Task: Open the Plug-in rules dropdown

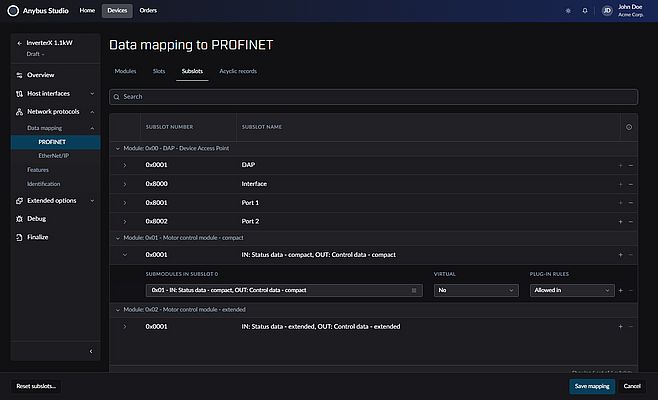Action: [x=571, y=290]
